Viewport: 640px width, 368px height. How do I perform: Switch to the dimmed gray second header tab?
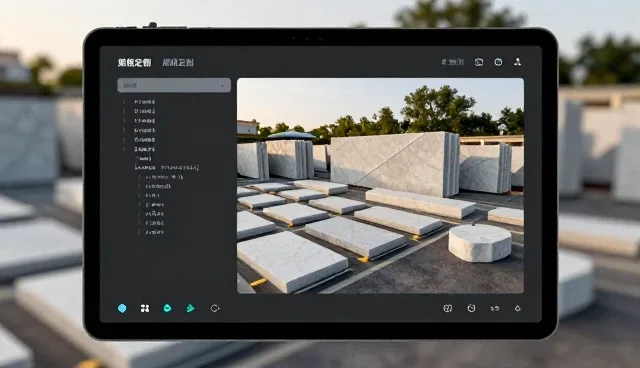click(178, 62)
